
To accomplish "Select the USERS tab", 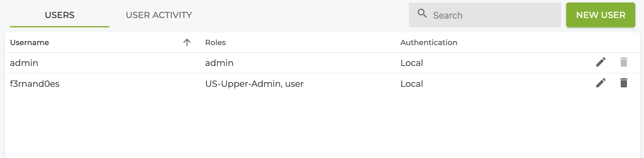I will click(x=60, y=15).
